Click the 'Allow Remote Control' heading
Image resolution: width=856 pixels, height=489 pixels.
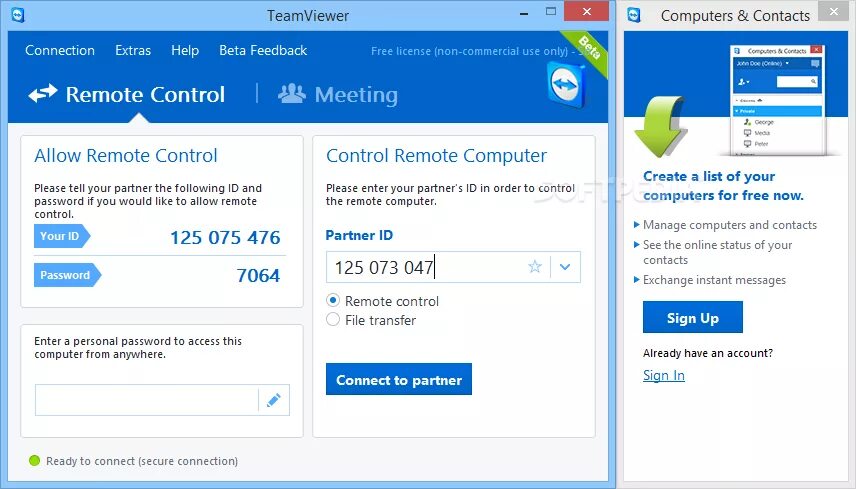pyautogui.click(x=126, y=156)
